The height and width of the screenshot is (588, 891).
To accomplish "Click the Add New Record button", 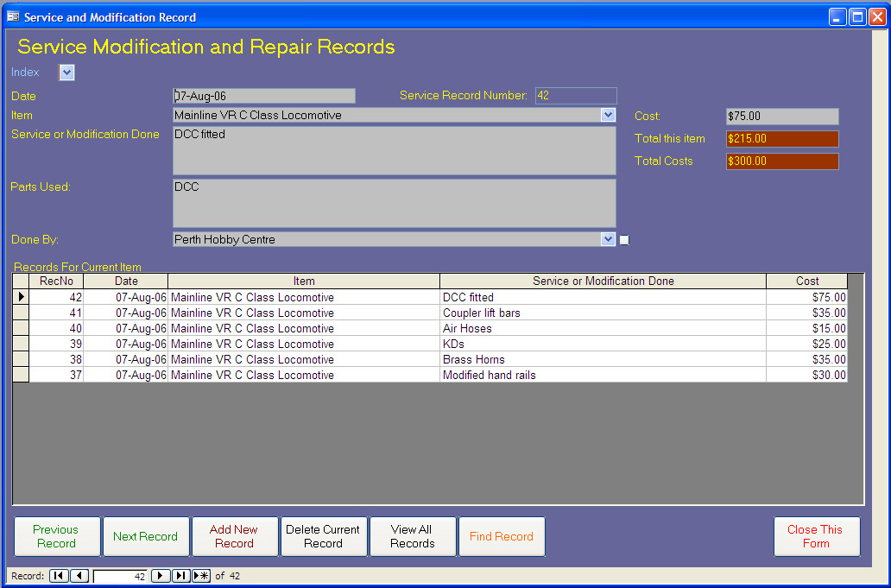I will (235, 536).
